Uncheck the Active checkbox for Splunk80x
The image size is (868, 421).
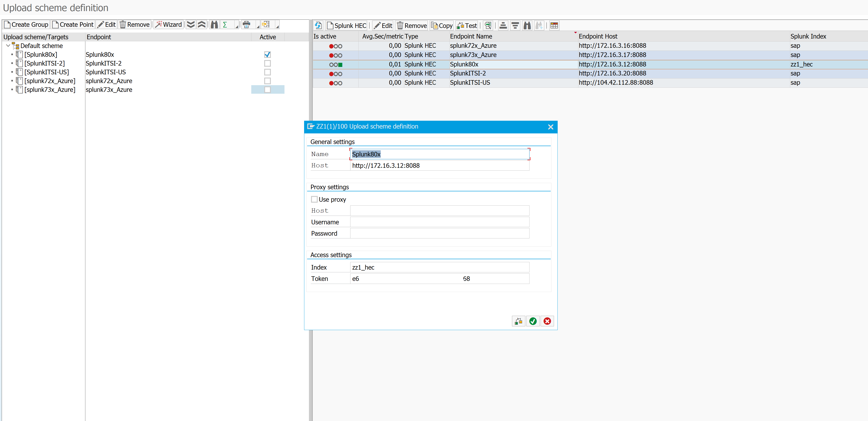[x=267, y=55]
